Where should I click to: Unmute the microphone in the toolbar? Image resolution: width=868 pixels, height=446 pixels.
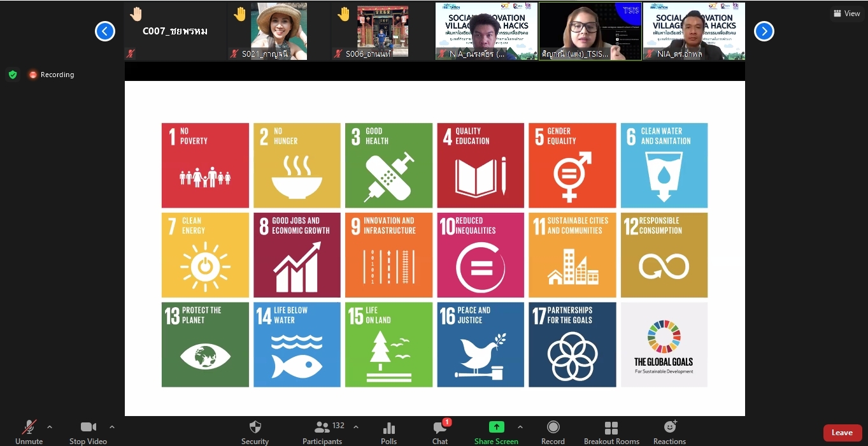(x=29, y=432)
